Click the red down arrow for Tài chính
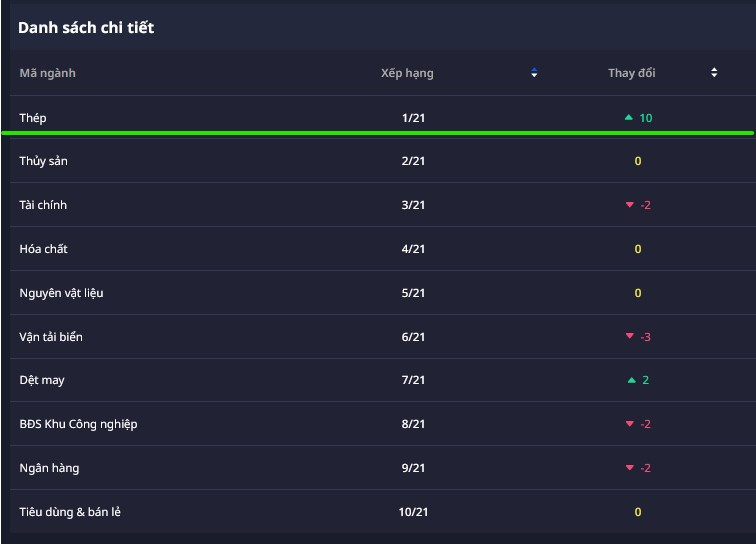The width and height of the screenshot is (756, 544). (629, 205)
